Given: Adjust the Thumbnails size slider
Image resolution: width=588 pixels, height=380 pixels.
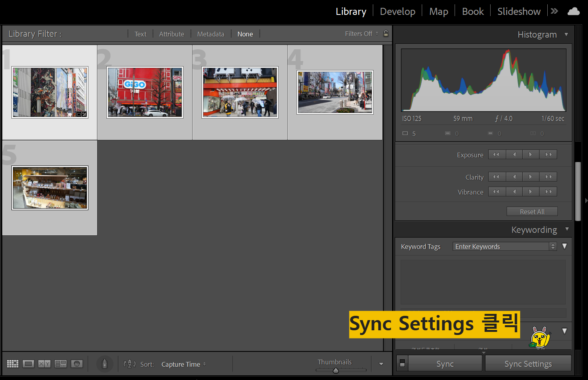Looking at the screenshot, I should pyautogui.click(x=336, y=371).
